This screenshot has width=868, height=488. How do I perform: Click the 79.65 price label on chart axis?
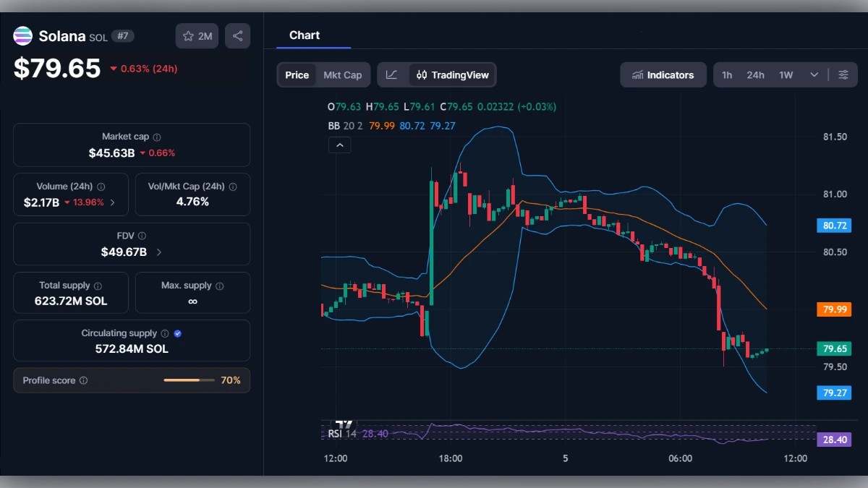point(833,348)
